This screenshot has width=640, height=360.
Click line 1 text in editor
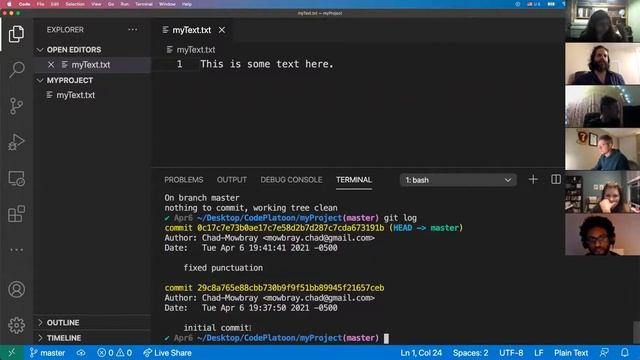tap(267, 64)
